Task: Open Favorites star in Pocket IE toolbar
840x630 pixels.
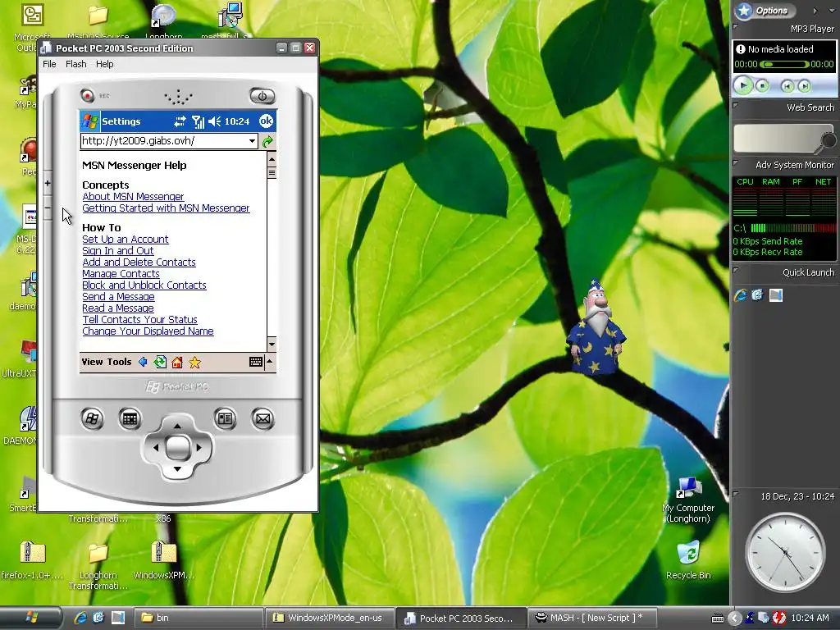Action: pyautogui.click(x=194, y=363)
